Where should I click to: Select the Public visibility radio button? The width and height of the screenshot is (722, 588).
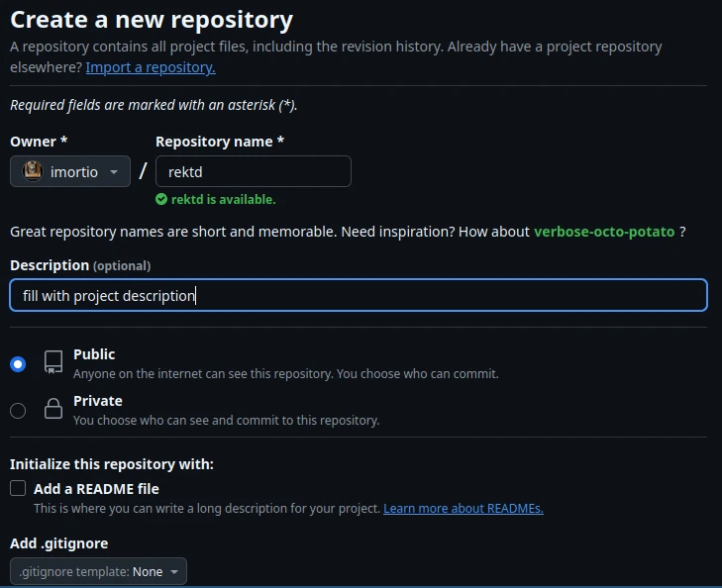click(x=18, y=364)
